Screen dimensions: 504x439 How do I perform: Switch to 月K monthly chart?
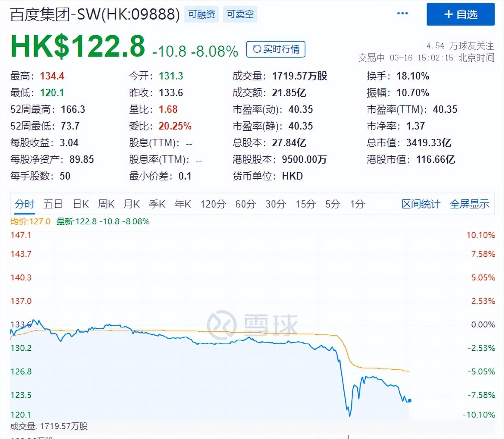click(131, 204)
